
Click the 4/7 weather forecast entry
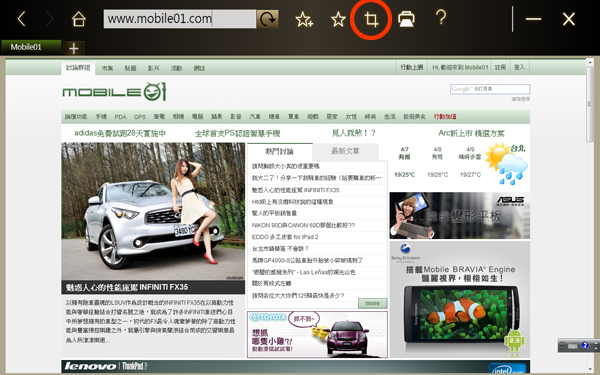click(404, 162)
